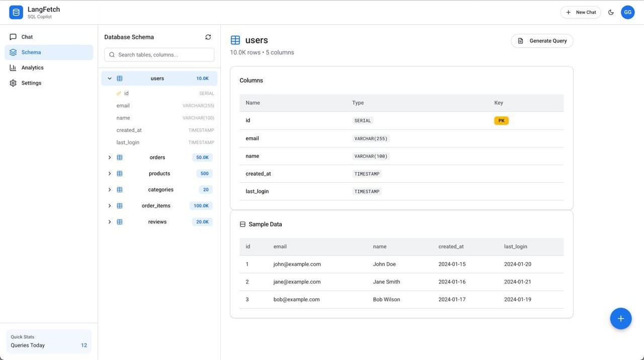Open the categories table entry
Viewport: 644px width, 360px height.
(160, 189)
